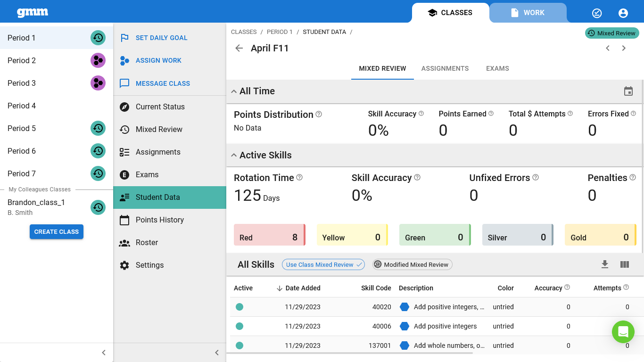Click Period 2's purple assignment icon
Image resolution: width=644 pixels, height=362 pixels.
pos(98,60)
